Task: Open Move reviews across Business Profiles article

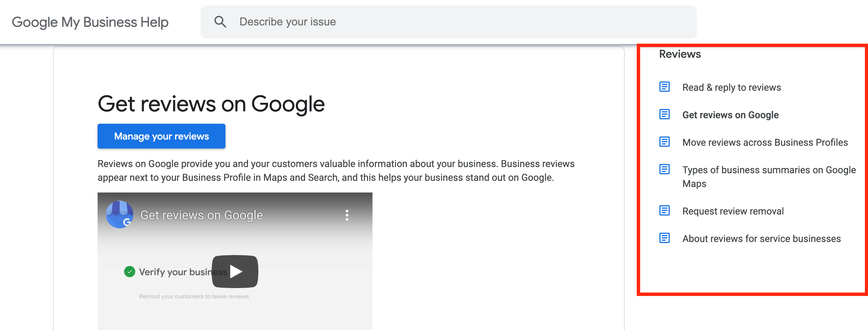Action: pos(765,142)
